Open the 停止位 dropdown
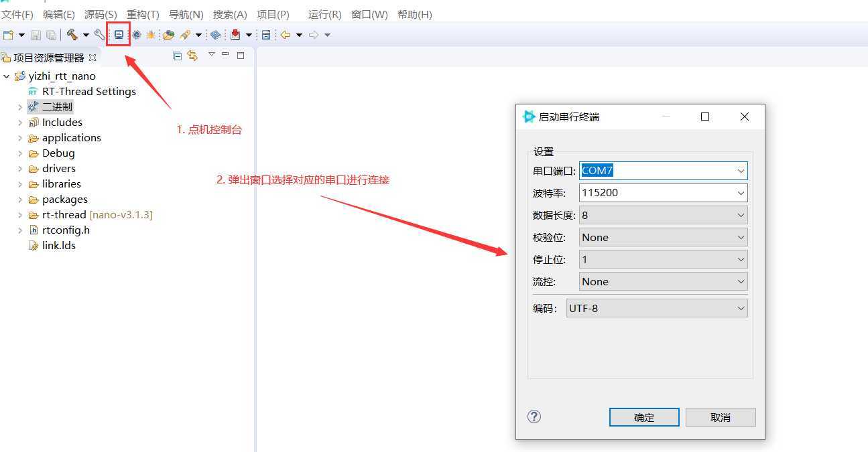Viewport: 868px width, 452px height. point(664,259)
